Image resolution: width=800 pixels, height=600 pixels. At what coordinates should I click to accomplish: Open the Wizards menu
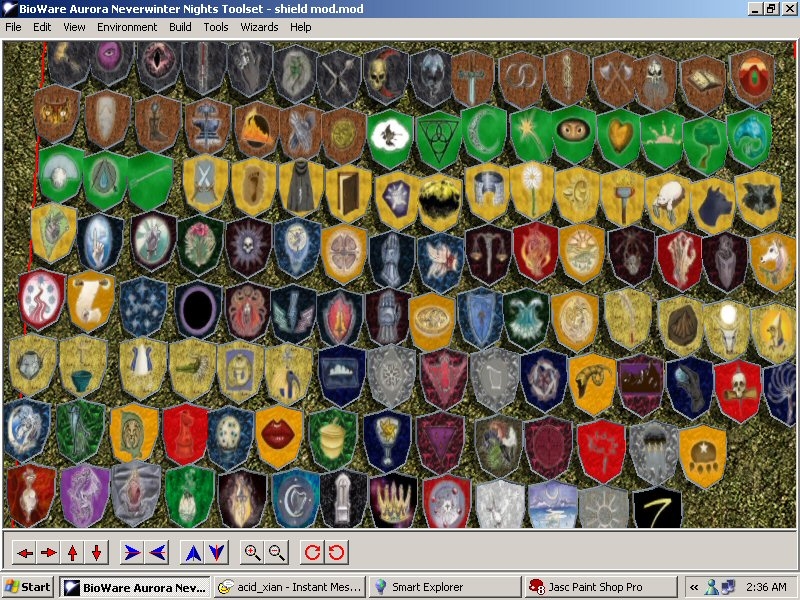(x=259, y=27)
